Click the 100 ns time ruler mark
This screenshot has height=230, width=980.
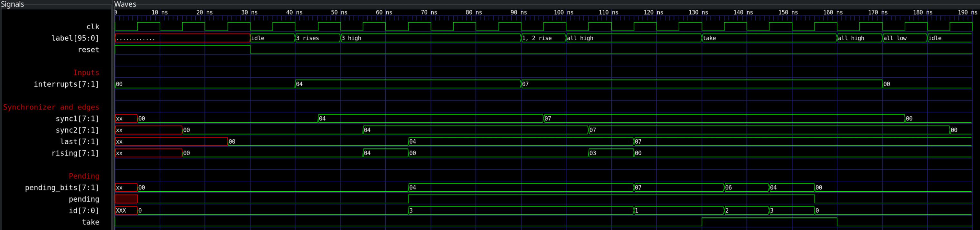(563, 12)
